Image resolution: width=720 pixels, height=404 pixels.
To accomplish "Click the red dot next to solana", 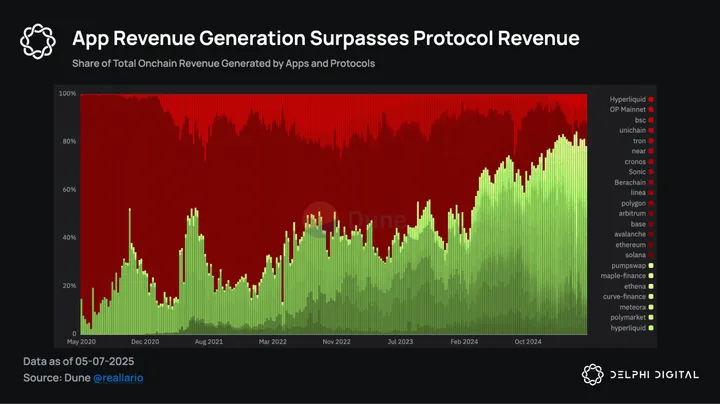I will pos(653,255).
